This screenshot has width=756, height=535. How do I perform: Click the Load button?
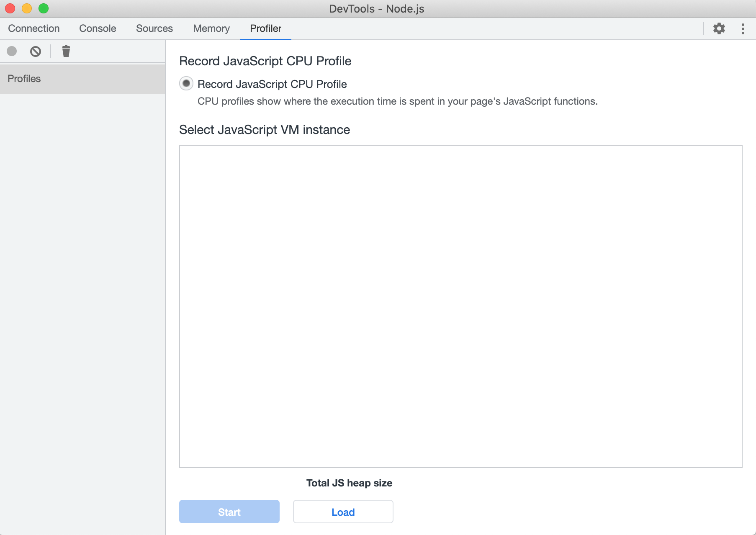click(343, 512)
